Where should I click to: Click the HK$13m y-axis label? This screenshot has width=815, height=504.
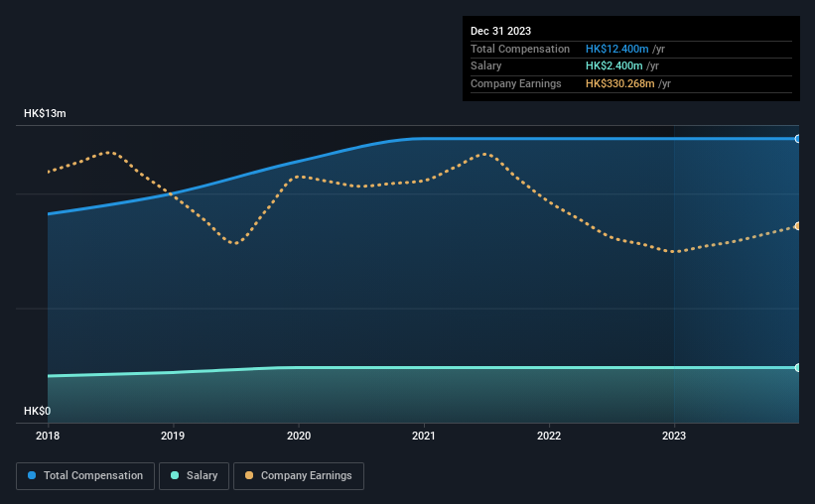tap(45, 113)
